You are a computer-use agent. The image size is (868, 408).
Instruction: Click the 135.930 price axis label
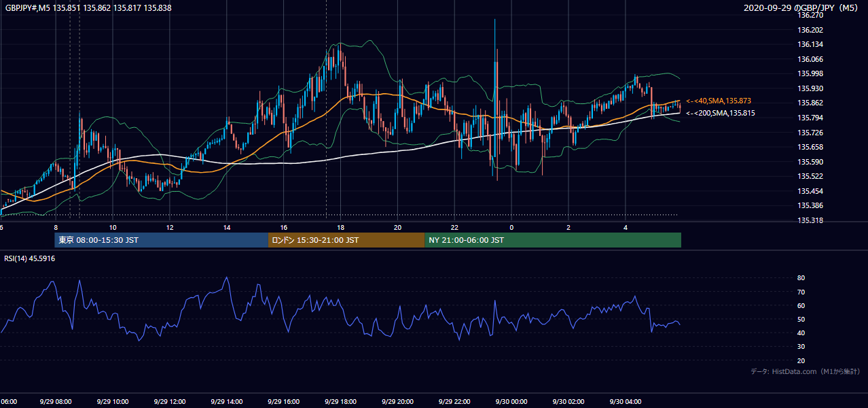[x=811, y=88]
